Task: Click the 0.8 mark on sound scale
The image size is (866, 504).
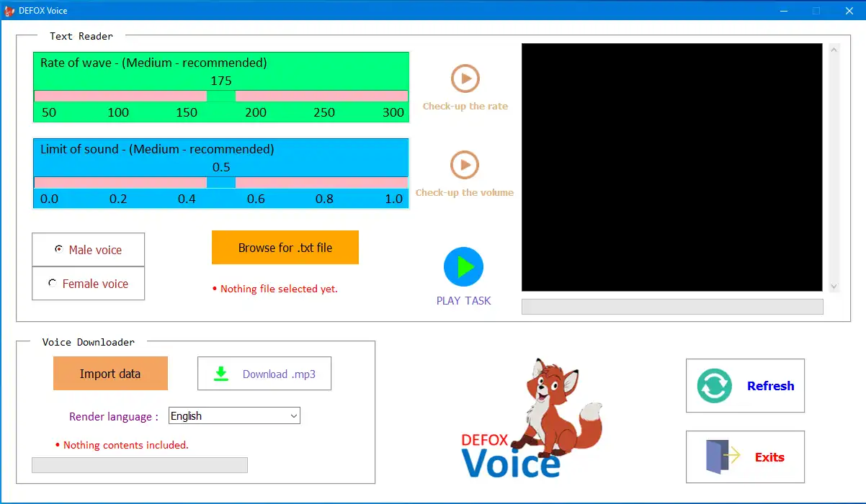Action: [325, 199]
